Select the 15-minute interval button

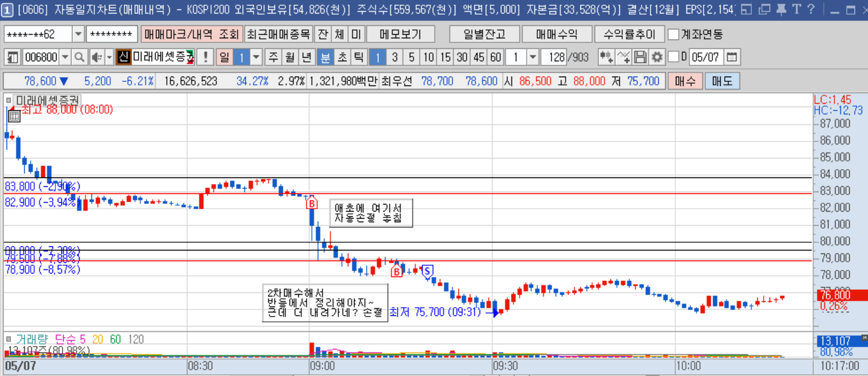click(x=445, y=57)
